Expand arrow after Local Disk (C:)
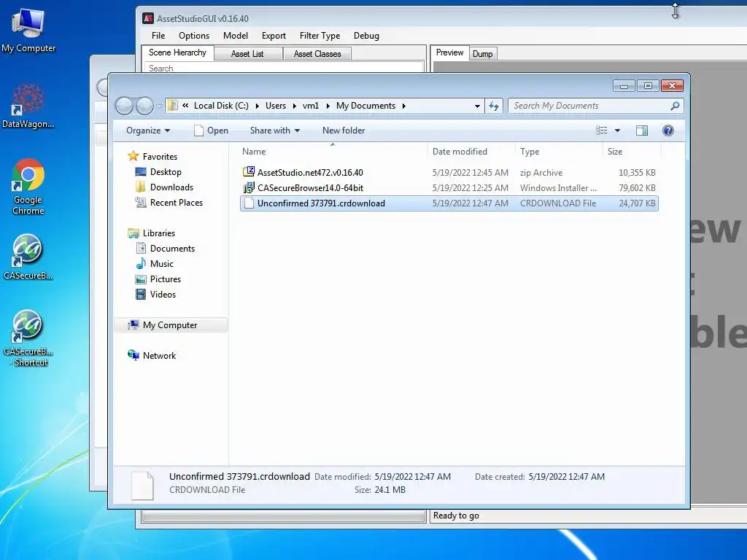Screen dimensions: 747x560 point(258,106)
